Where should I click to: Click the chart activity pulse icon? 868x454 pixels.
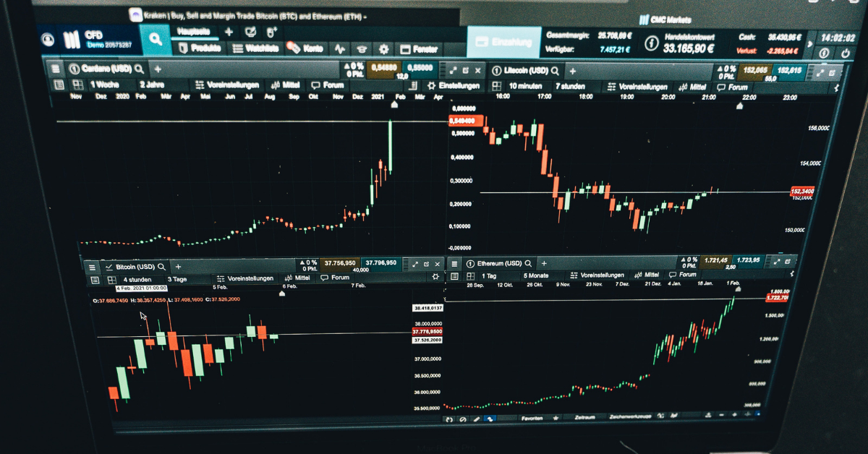(340, 49)
